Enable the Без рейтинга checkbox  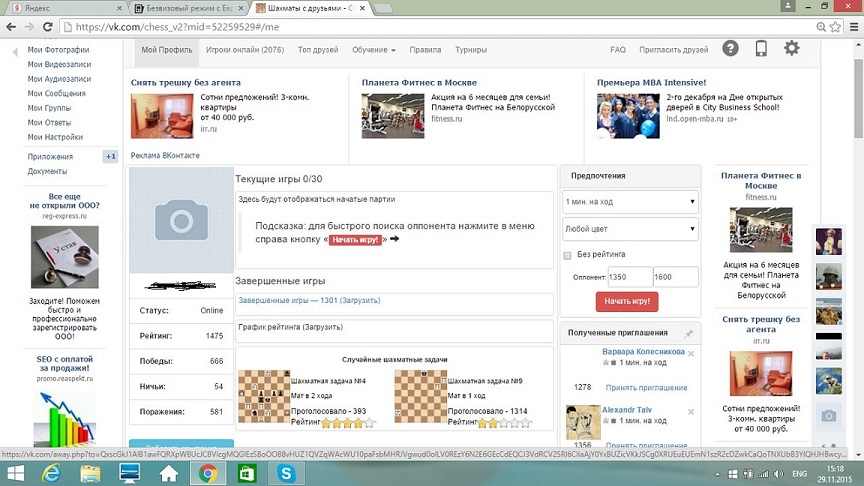(x=567, y=255)
